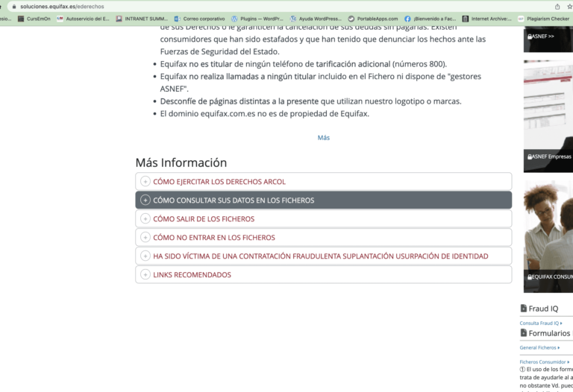Click the document icon beside Fraud IQ
Viewport: 573px width, 392px height.
[x=523, y=309]
